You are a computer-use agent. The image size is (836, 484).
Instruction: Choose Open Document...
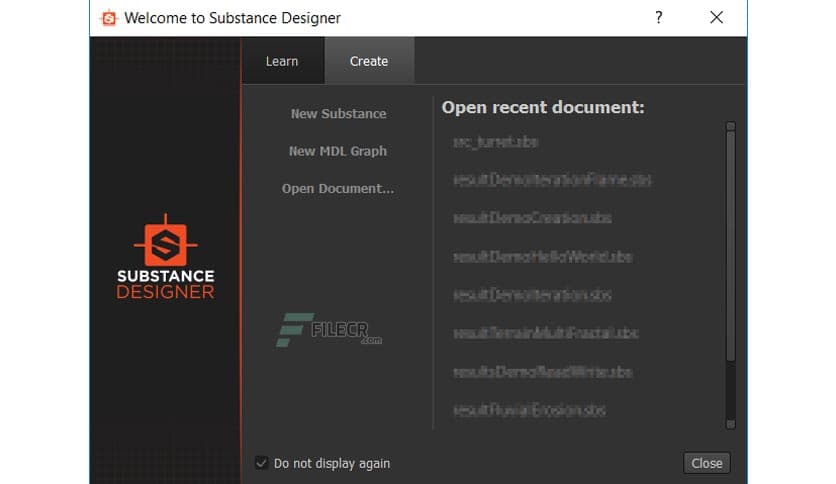coord(338,189)
